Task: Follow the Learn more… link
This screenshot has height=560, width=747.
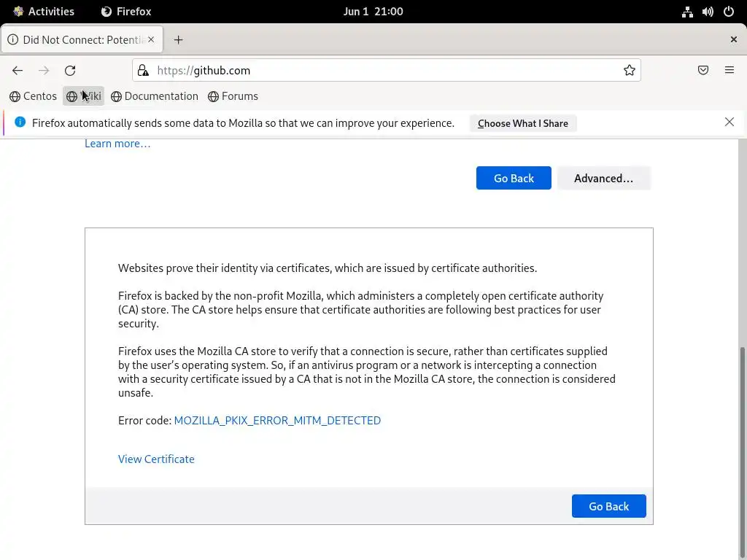Action: (117, 144)
